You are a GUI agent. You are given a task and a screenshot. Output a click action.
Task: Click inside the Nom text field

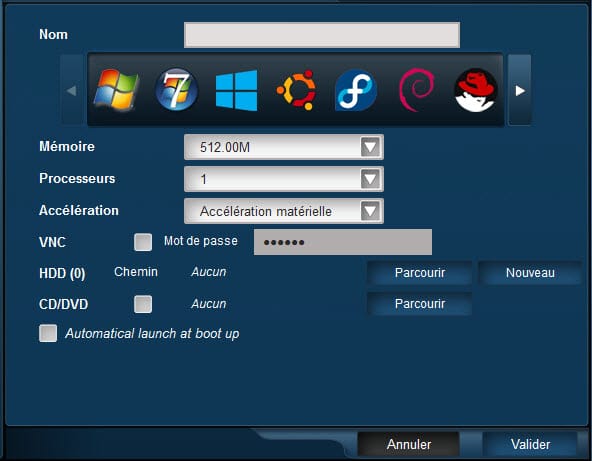[322, 35]
